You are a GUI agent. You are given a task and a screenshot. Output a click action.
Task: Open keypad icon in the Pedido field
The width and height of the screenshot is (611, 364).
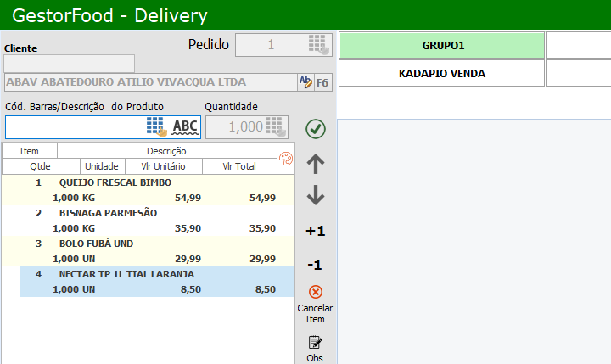(x=318, y=45)
